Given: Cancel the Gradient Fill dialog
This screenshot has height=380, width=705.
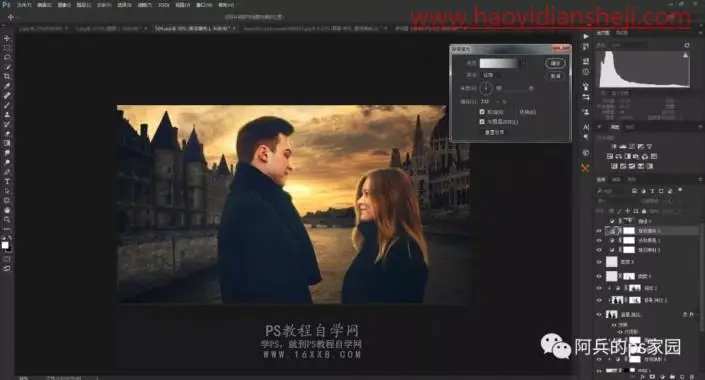Looking at the screenshot, I should [556, 76].
